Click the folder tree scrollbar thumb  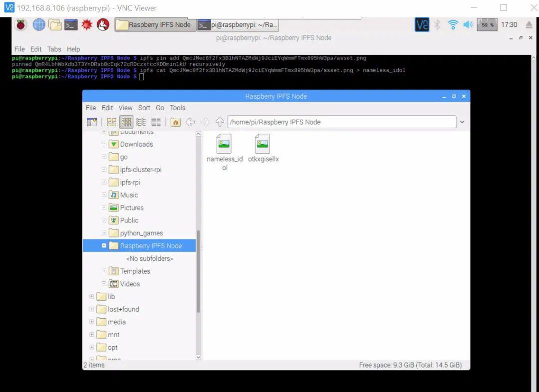coord(198,271)
